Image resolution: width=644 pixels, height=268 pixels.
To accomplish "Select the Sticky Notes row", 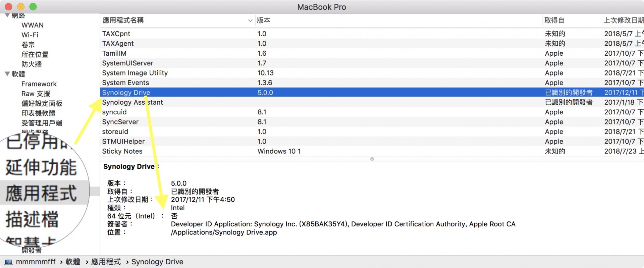I will (372, 151).
